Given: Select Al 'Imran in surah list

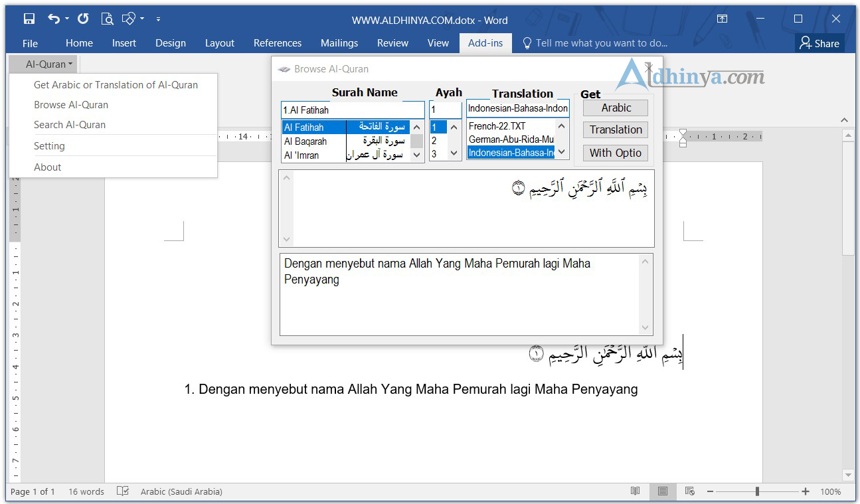Looking at the screenshot, I should click(346, 155).
